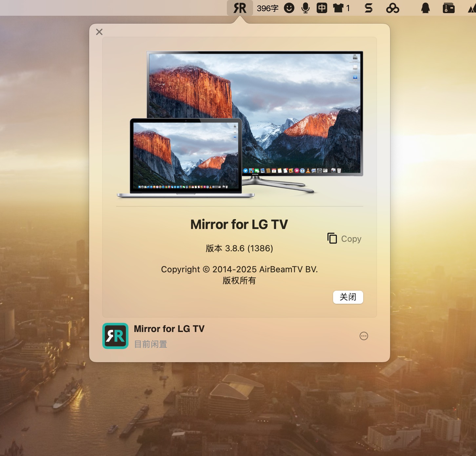Open the S-shaped menu bar icon

coord(368,8)
